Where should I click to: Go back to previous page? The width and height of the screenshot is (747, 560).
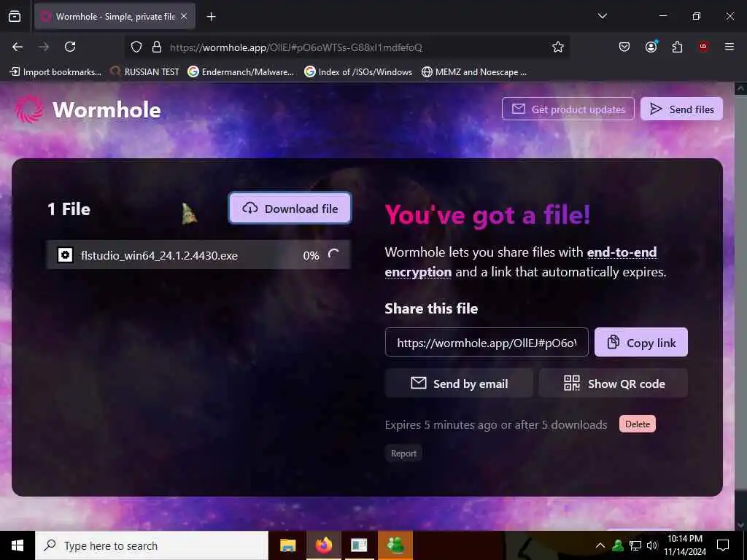click(18, 47)
